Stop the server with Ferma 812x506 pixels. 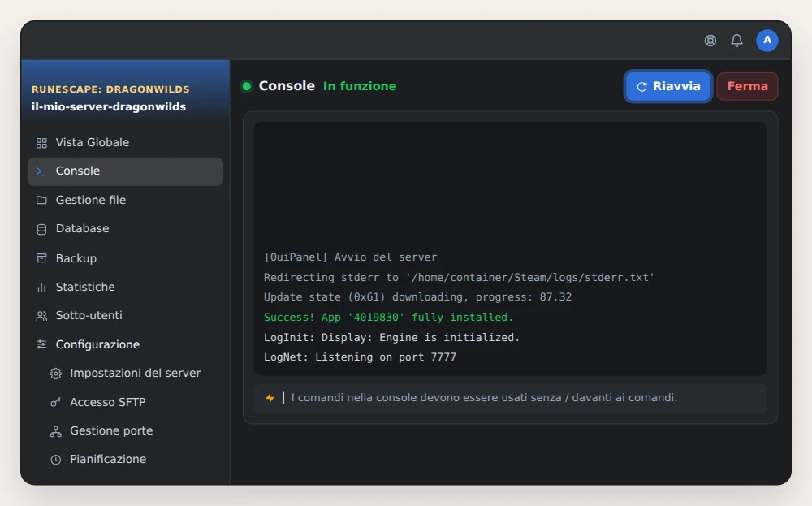(x=747, y=86)
